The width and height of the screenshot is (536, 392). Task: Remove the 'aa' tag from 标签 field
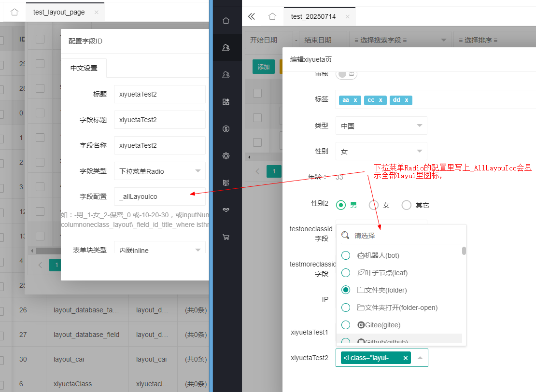355,100
